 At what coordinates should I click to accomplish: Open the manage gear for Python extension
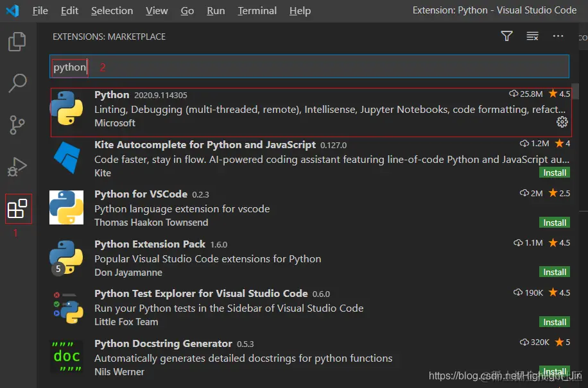tap(562, 122)
